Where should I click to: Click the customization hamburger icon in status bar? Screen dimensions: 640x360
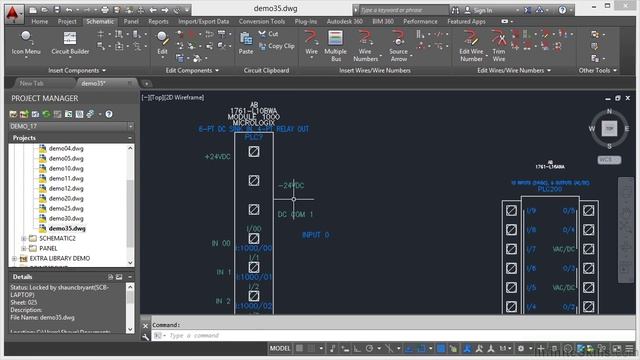pyautogui.click(x=629, y=349)
